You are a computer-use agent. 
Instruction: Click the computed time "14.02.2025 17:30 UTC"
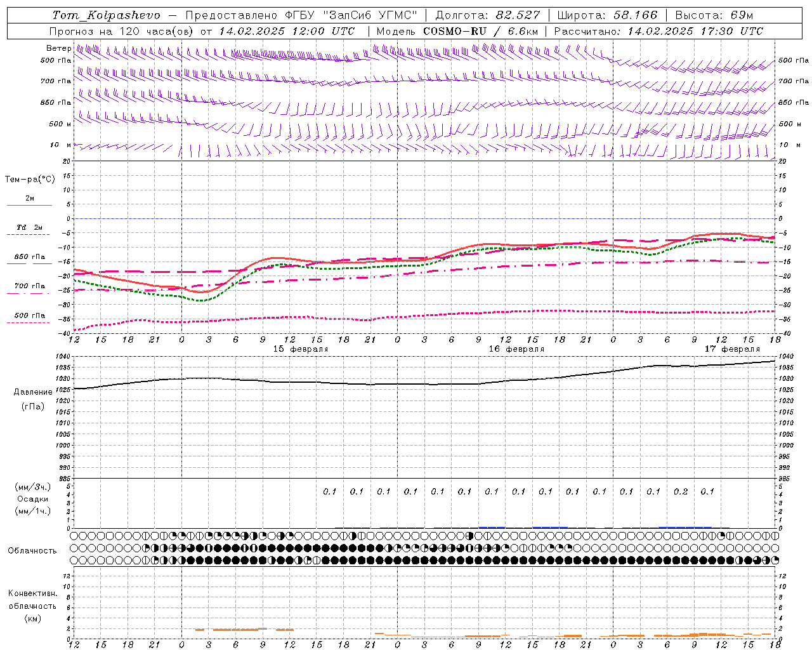(x=695, y=31)
